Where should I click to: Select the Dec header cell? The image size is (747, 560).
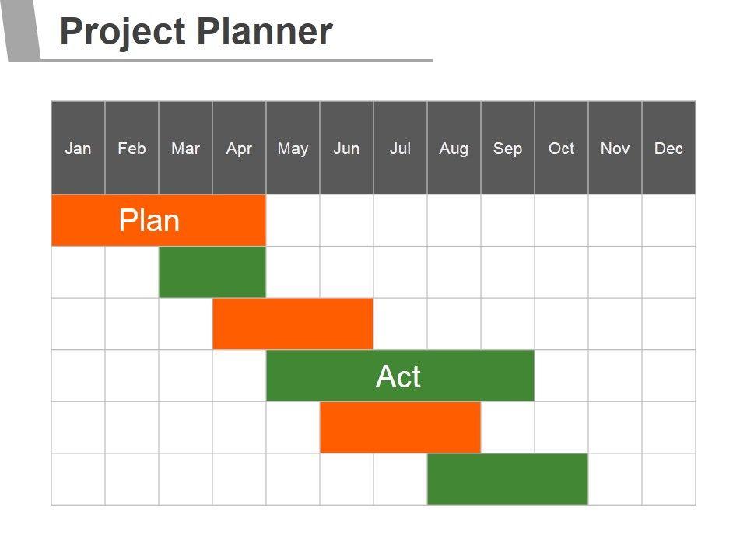point(668,148)
